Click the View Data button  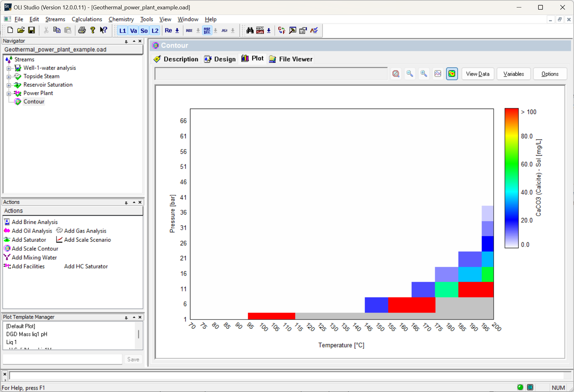478,74
